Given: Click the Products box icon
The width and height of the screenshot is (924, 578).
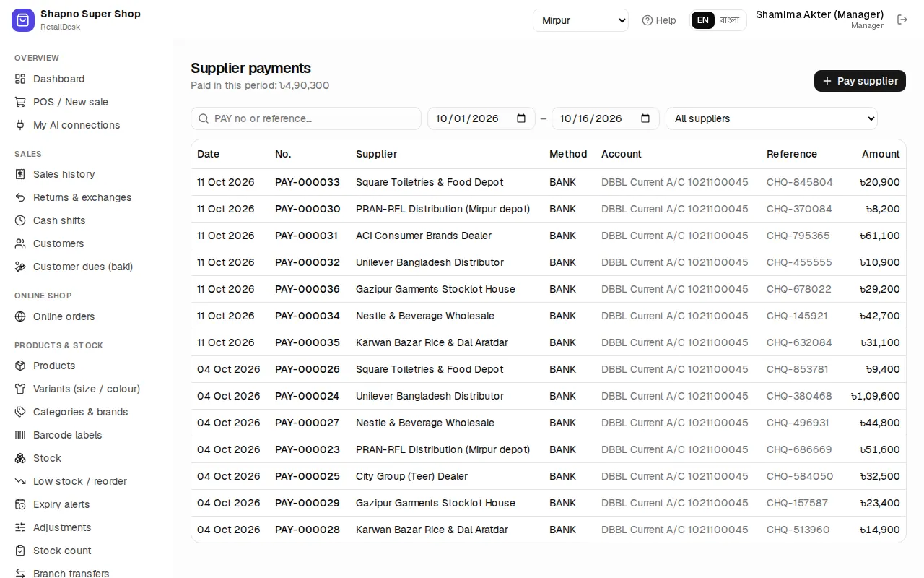Looking at the screenshot, I should [20, 366].
